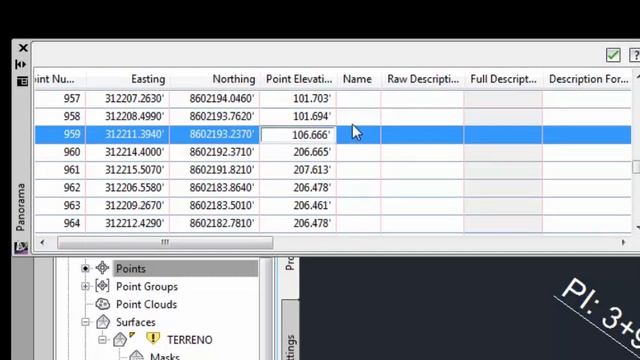Click right arrow of horizontal scrollbar

pos(623,242)
